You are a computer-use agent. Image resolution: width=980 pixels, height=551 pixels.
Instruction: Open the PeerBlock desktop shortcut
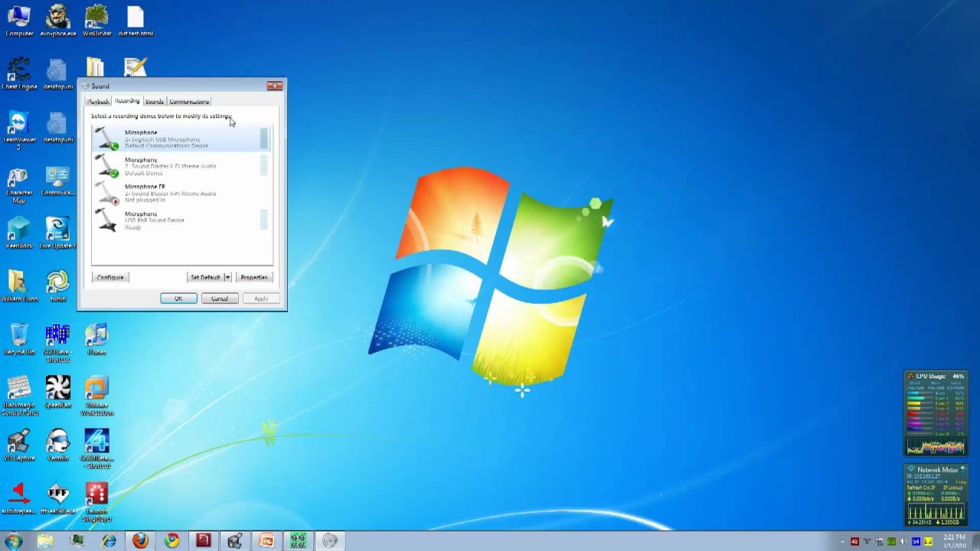[x=19, y=233]
